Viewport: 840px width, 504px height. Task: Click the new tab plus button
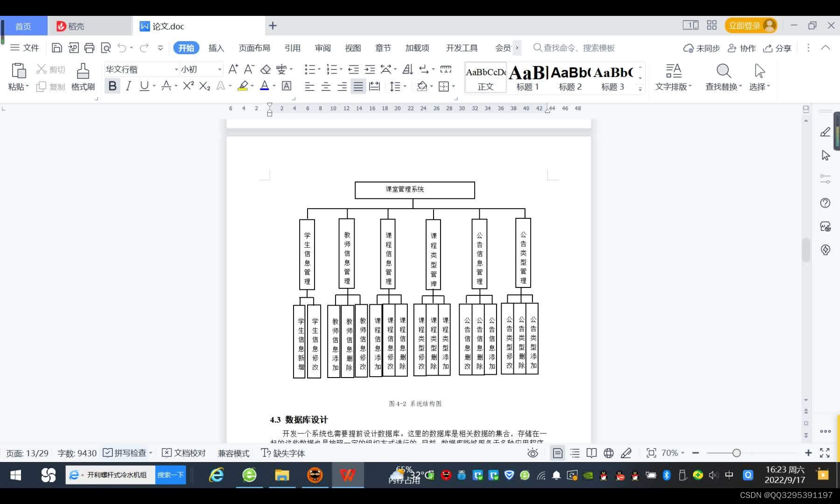pos(273,26)
